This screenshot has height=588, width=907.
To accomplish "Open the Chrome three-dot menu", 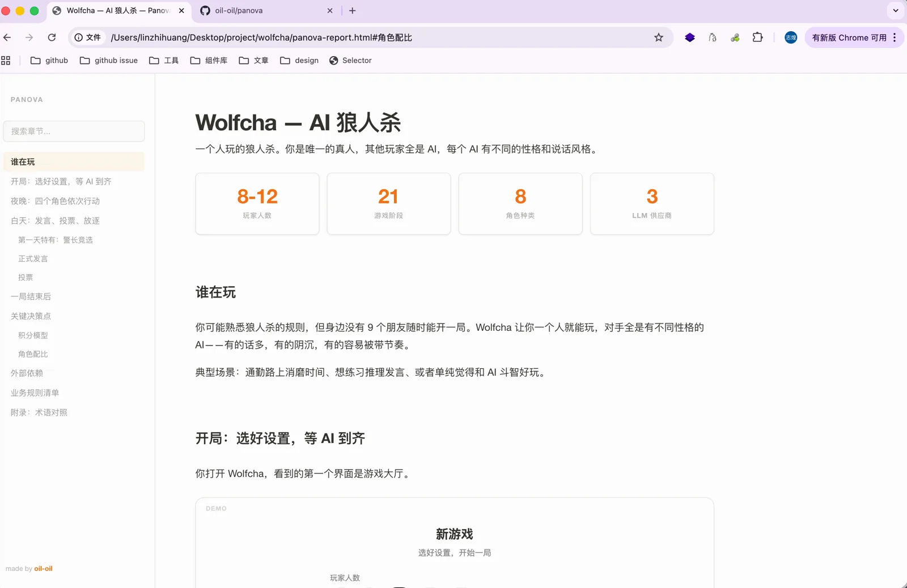I will point(895,37).
